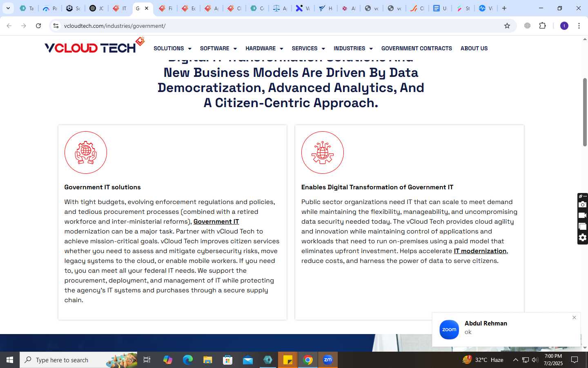View site information icon in address bar
The height and width of the screenshot is (368, 588).
click(x=56, y=26)
